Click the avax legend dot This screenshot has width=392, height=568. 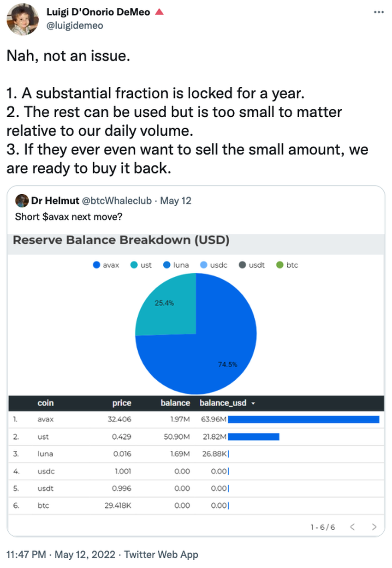(96, 265)
